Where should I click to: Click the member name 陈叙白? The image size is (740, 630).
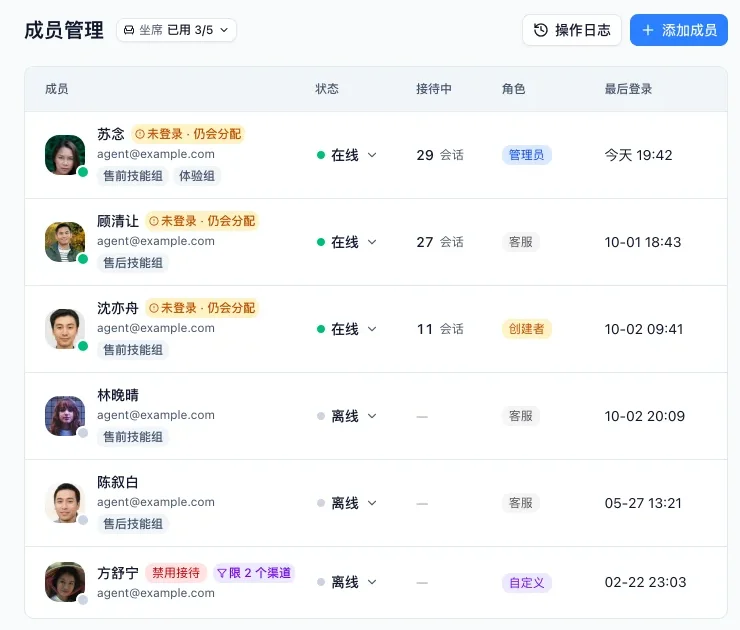tap(118, 482)
